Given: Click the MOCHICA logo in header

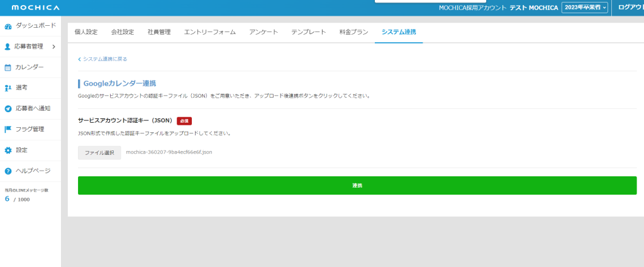Looking at the screenshot, I should 36,8.
